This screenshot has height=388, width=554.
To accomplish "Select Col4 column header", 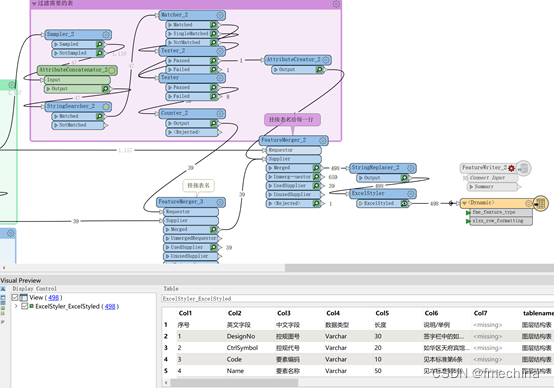I will (333, 313).
